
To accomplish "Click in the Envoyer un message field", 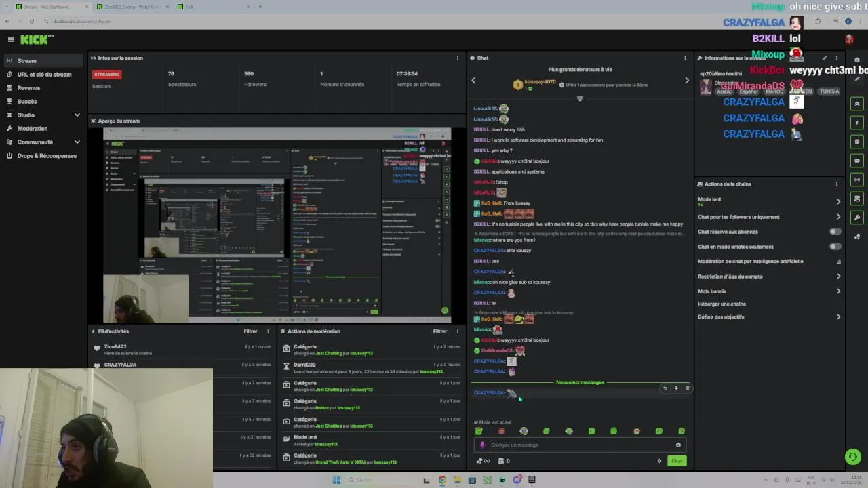I will click(x=580, y=445).
